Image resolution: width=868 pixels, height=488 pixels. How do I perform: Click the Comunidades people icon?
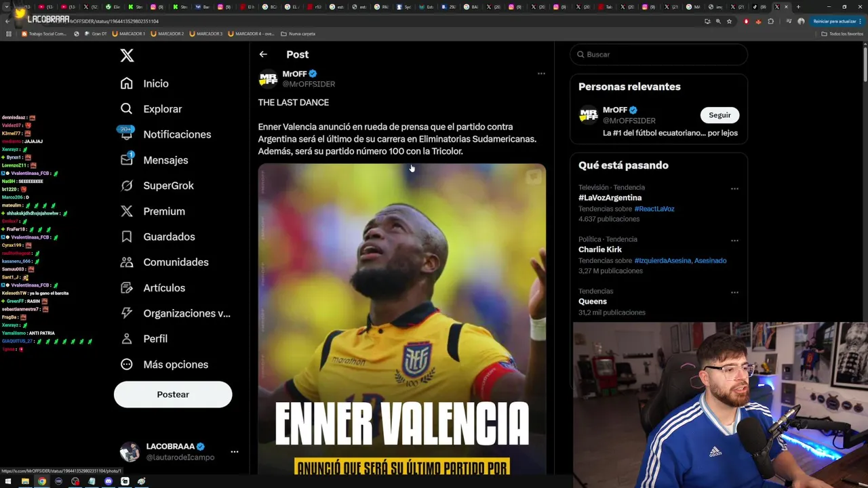(127, 262)
